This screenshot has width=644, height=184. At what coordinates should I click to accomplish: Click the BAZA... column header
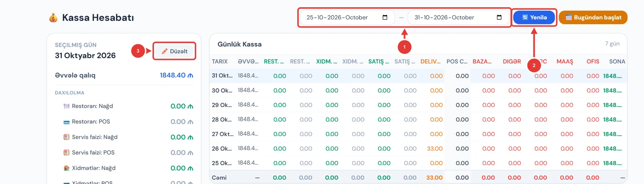(482, 62)
